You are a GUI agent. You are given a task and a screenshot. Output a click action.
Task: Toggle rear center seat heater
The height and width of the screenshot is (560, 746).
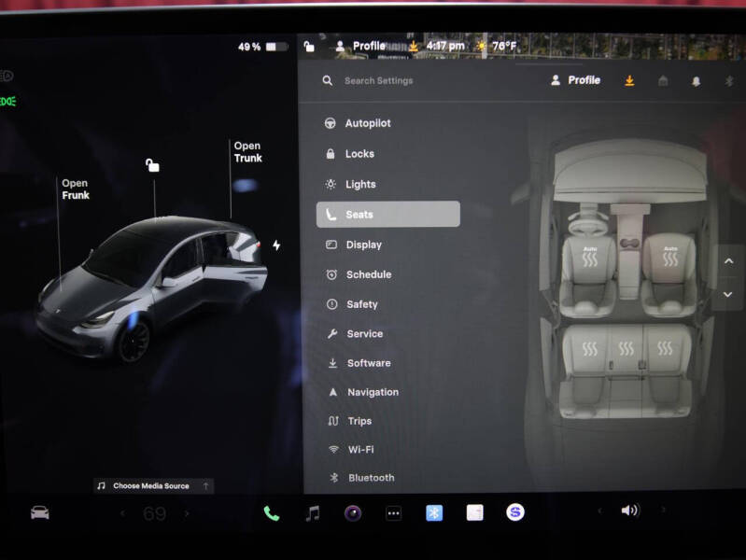point(626,349)
